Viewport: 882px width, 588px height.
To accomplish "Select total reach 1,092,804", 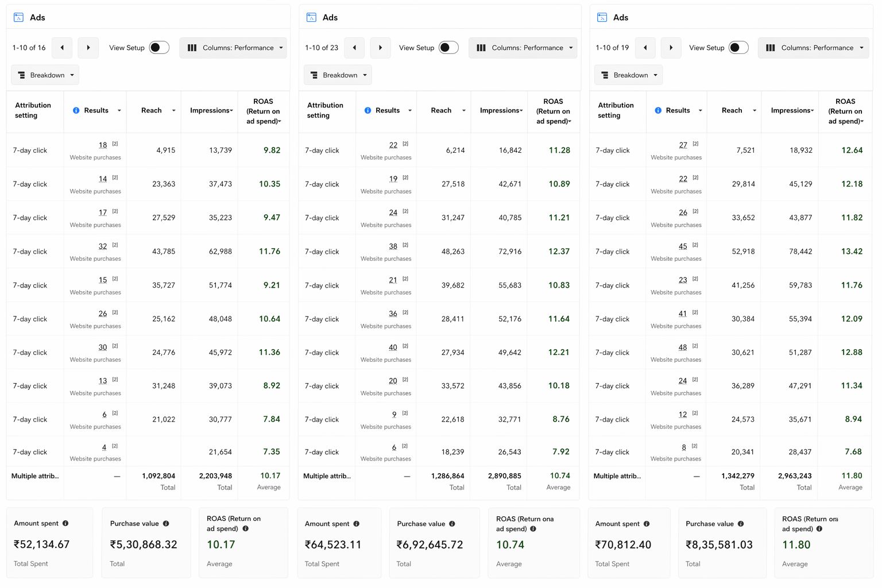I will click(158, 476).
